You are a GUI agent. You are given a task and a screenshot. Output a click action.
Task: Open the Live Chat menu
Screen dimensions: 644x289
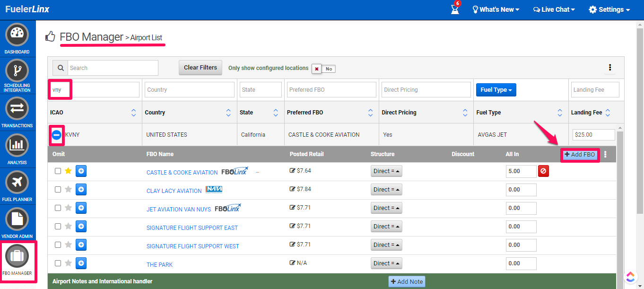pos(554,9)
